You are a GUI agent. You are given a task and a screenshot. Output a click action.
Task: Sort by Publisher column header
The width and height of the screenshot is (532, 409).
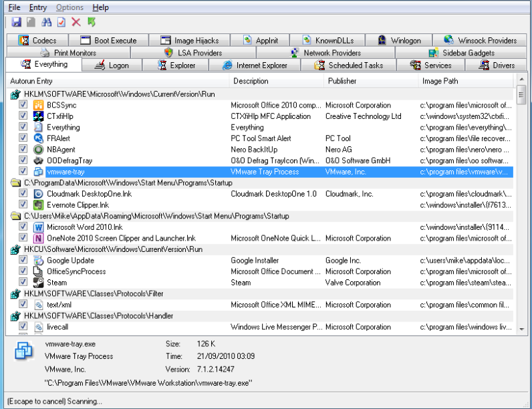pos(371,81)
